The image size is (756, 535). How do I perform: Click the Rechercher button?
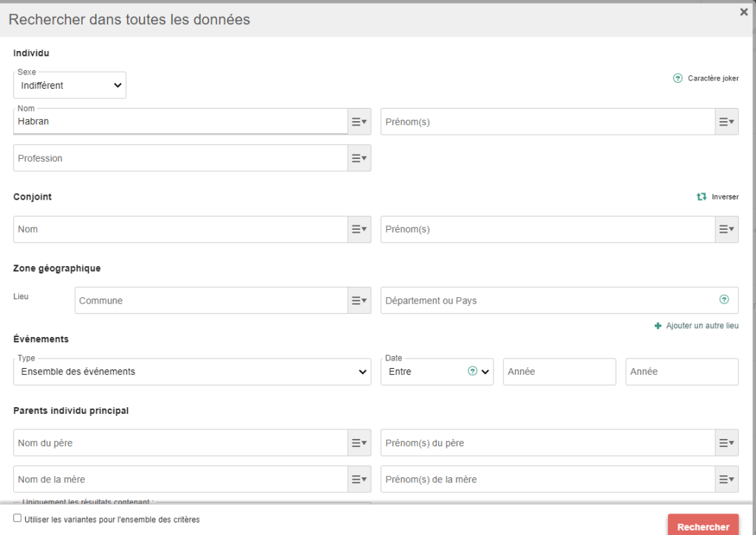(703, 526)
